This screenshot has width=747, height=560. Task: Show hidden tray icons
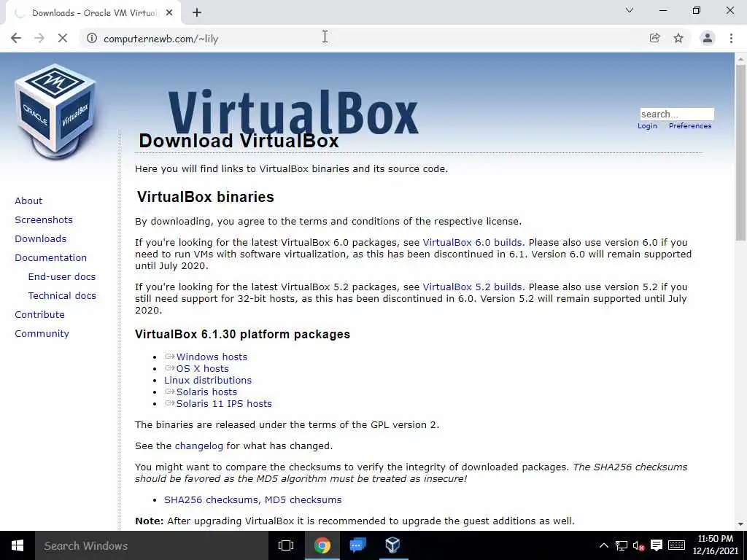click(603, 545)
